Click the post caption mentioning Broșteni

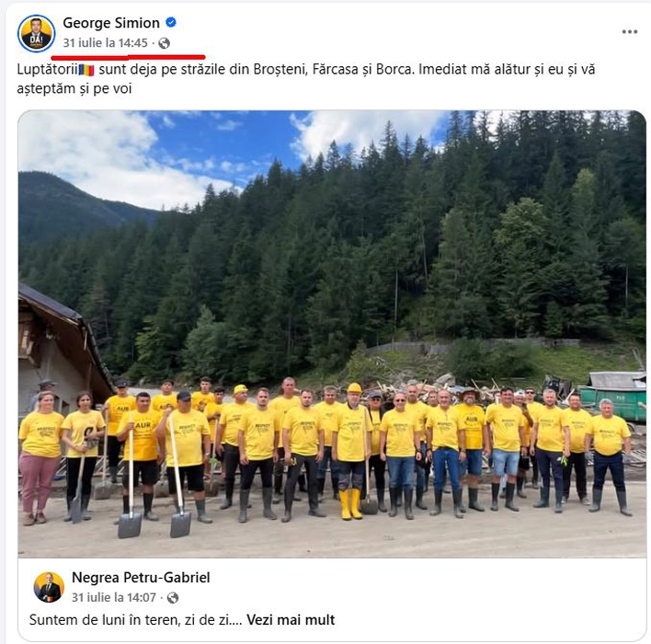pos(306,78)
